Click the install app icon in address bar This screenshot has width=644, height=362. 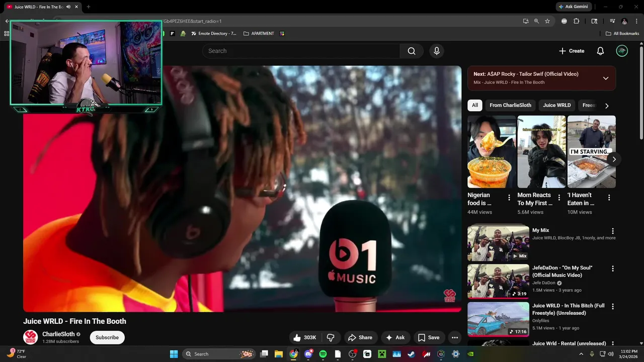(526, 21)
